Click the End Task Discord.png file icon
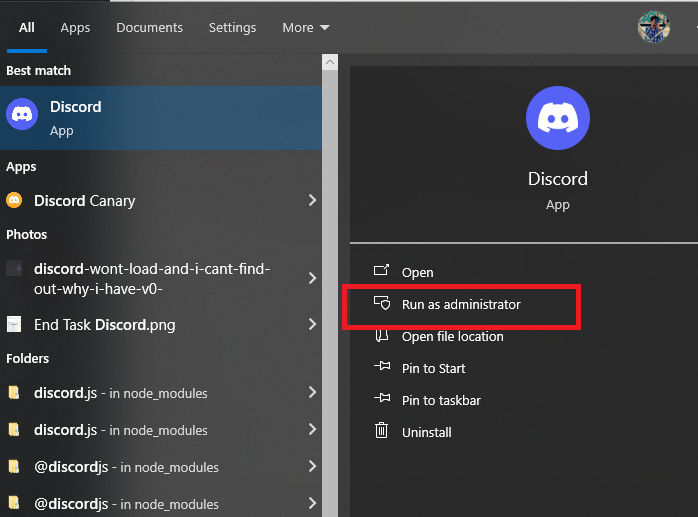698x517 pixels. [14, 324]
